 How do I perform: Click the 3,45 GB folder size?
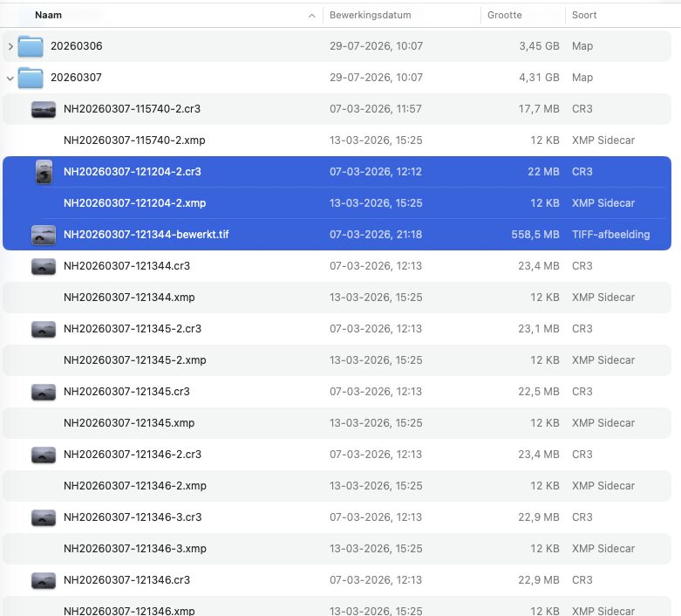(539, 46)
